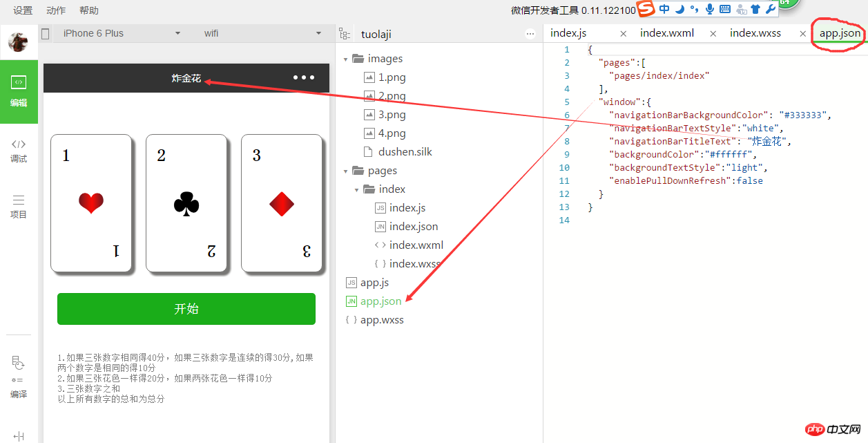Open the three-dot more menu for tuolaji
The width and height of the screenshot is (868, 443).
(530, 34)
